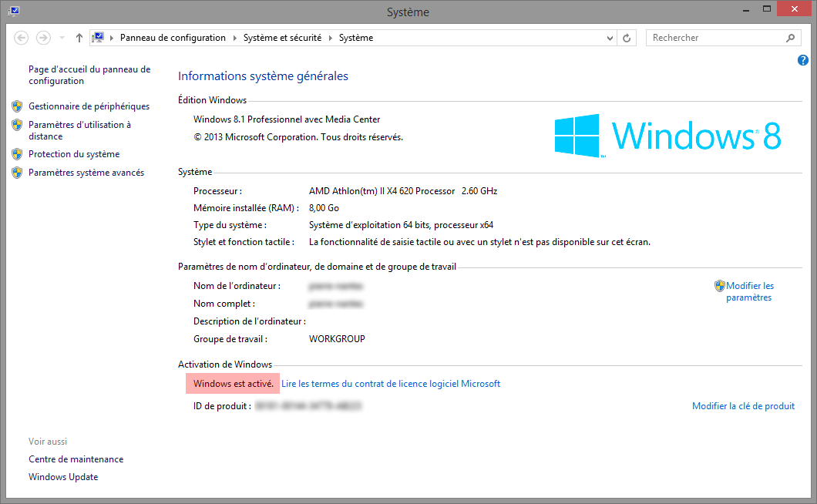817x504 pixels.
Task: Click 'Windows 8.1 Professionnel avec Media Center' text
Action: [x=287, y=119]
